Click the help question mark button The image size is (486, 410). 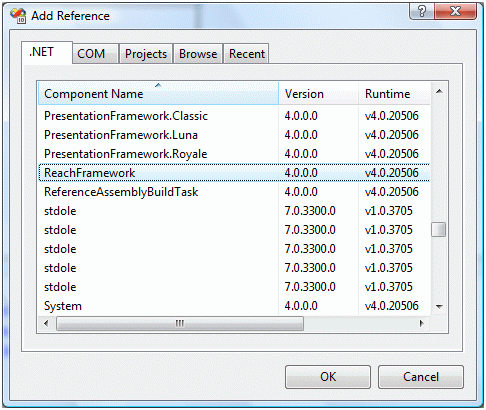coord(422,12)
